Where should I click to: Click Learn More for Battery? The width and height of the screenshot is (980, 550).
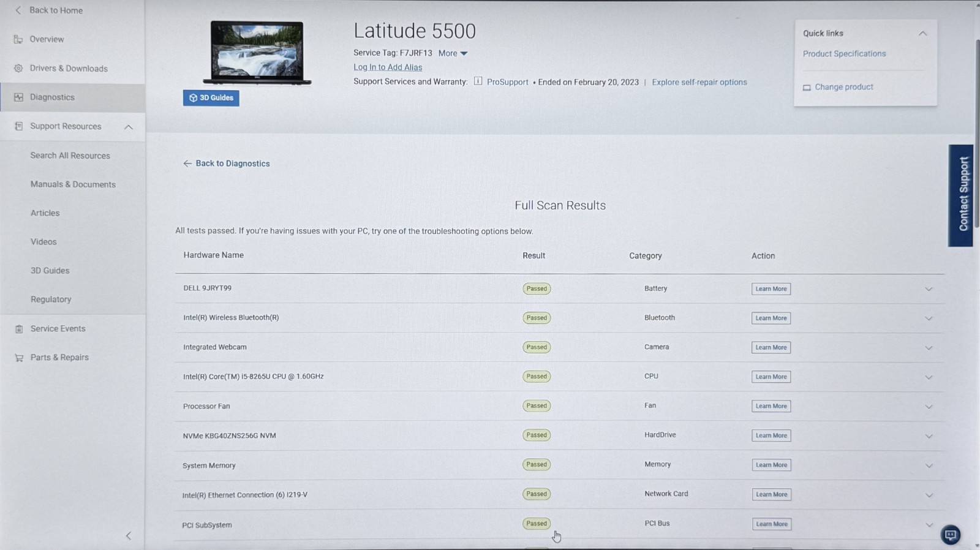click(x=771, y=289)
